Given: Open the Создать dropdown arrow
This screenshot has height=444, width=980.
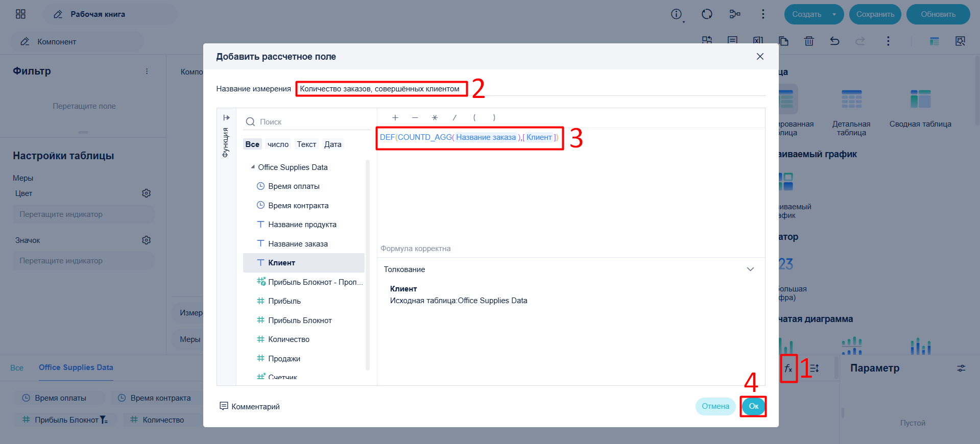Looking at the screenshot, I should [x=834, y=14].
